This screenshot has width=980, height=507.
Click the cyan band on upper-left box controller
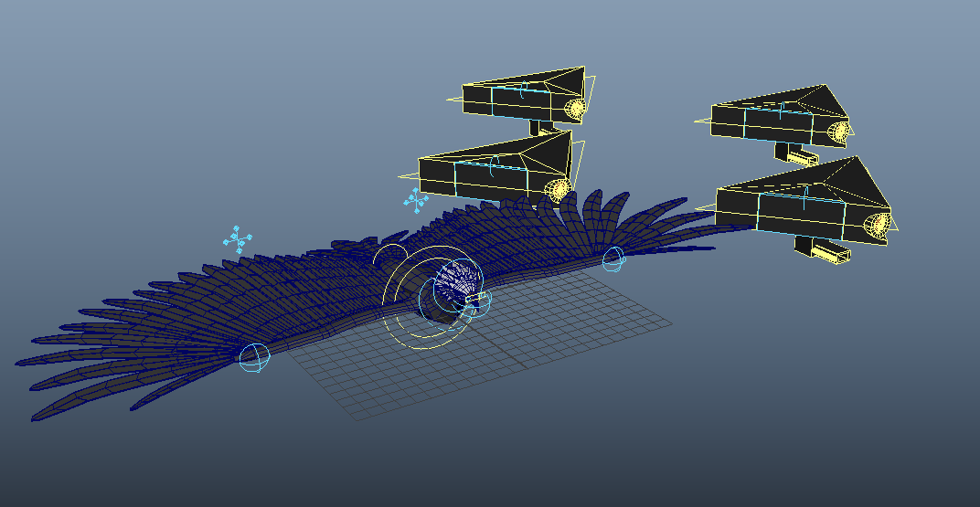[x=523, y=103]
